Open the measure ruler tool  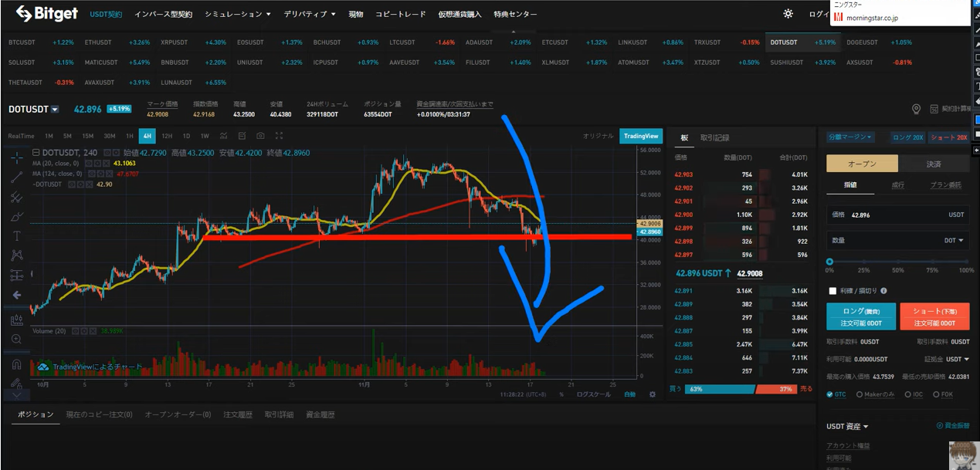click(17, 320)
